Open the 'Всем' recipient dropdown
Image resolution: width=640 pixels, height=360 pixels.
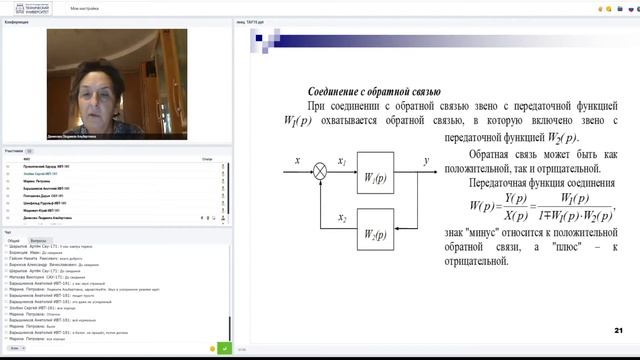(x=17, y=348)
